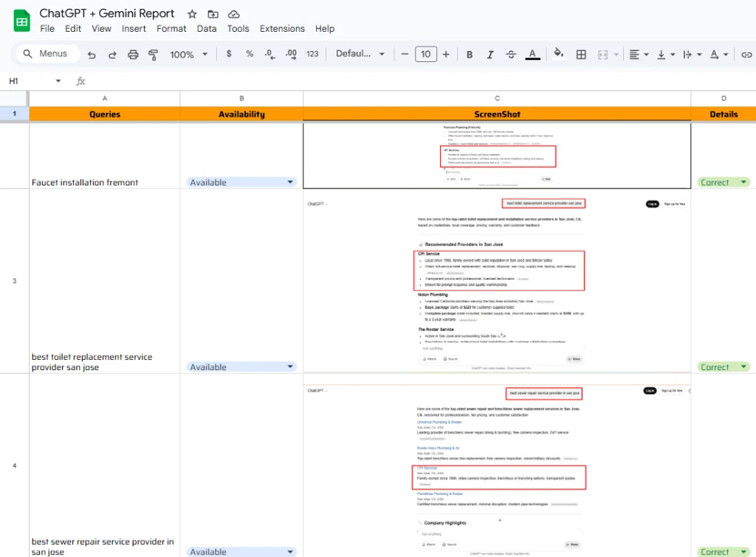Click the Undo icon in toolbar

tap(92, 55)
